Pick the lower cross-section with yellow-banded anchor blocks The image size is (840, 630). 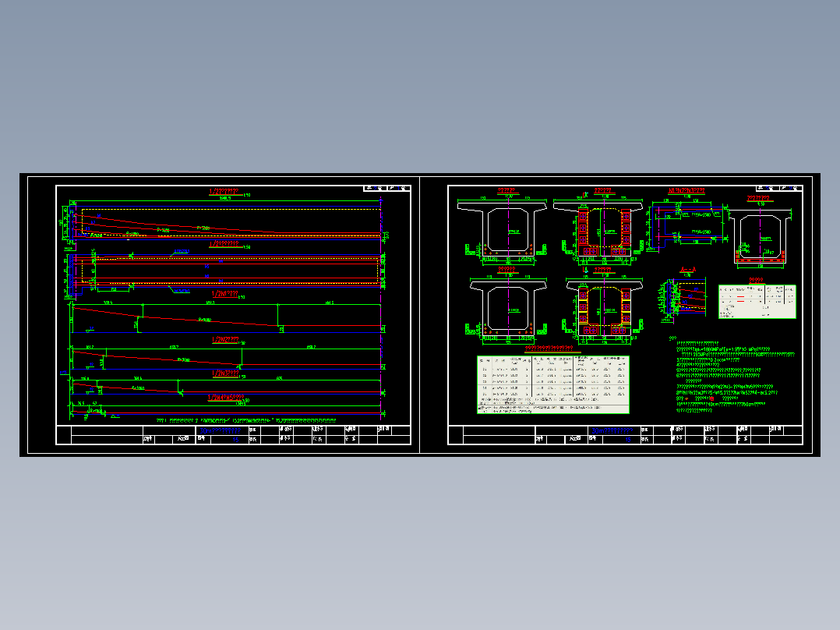pyautogui.click(x=604, y=310)
